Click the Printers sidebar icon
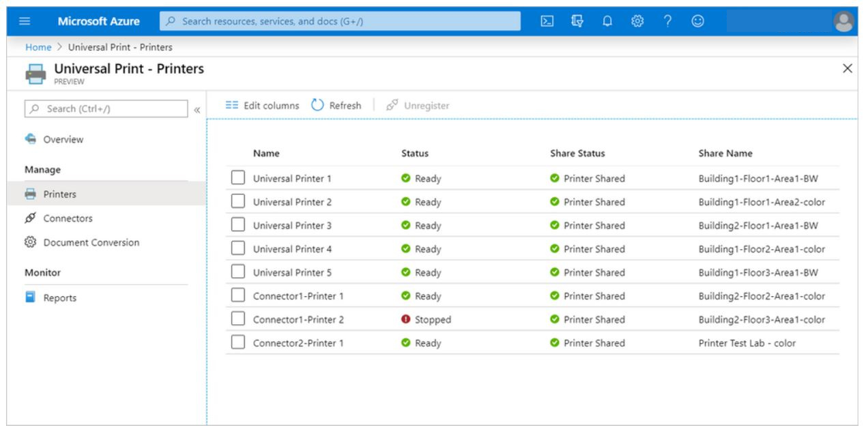 point(31,194)
